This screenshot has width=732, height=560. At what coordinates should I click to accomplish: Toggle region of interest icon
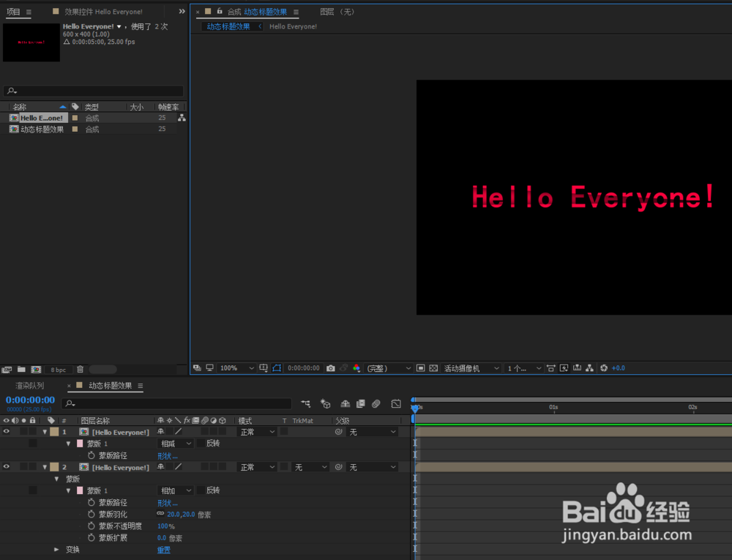click(x=420, y=367)
